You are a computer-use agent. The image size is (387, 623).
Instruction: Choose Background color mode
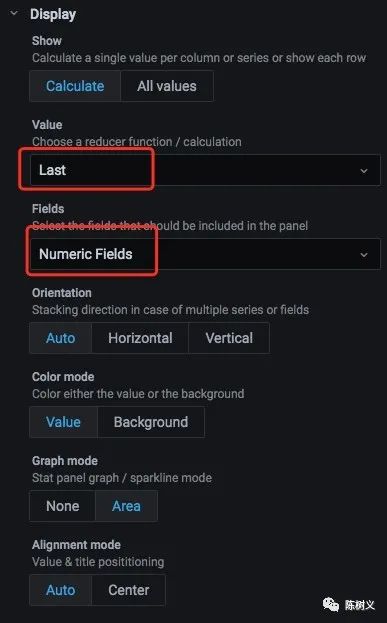151,422
